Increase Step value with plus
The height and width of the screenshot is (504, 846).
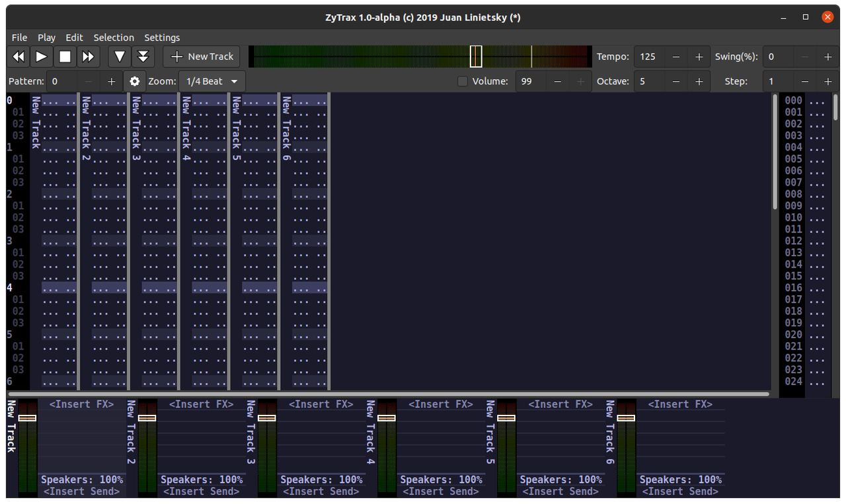[x=827, y=81]
